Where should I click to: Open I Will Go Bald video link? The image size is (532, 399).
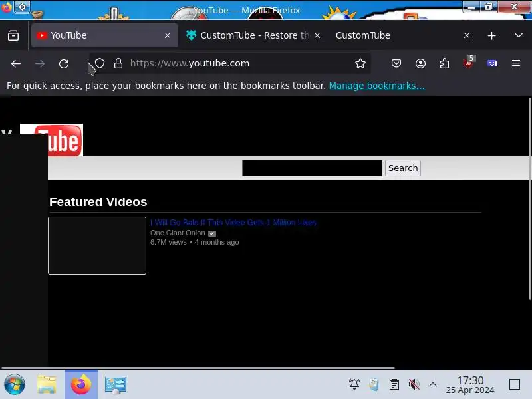click(x=233, y=223)
